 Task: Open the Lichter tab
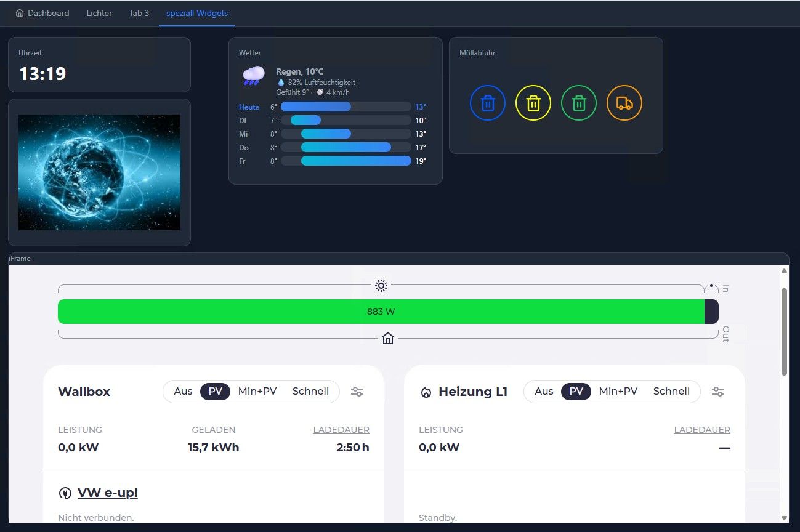click(x=99, y=13)
